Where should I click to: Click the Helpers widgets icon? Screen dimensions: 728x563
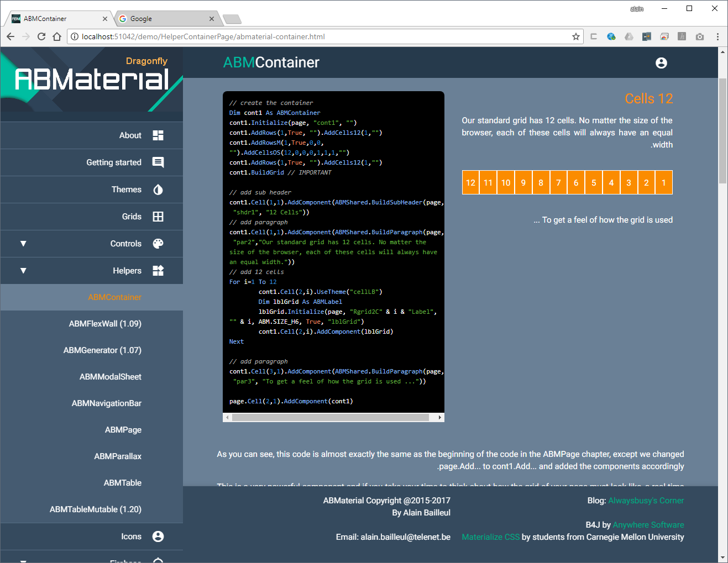158,271
